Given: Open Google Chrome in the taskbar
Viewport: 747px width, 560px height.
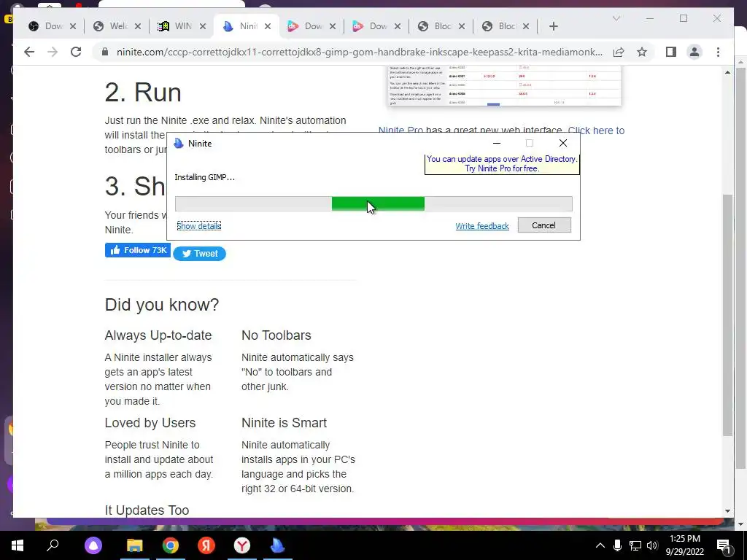Looking at the screenshot, I should click(x=170, y=545).
